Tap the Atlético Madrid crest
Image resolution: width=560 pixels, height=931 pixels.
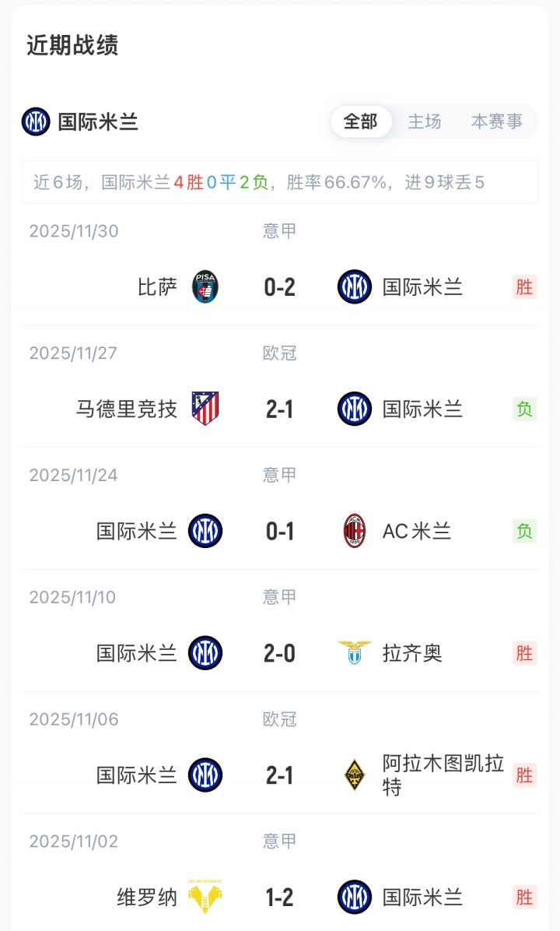205,409
